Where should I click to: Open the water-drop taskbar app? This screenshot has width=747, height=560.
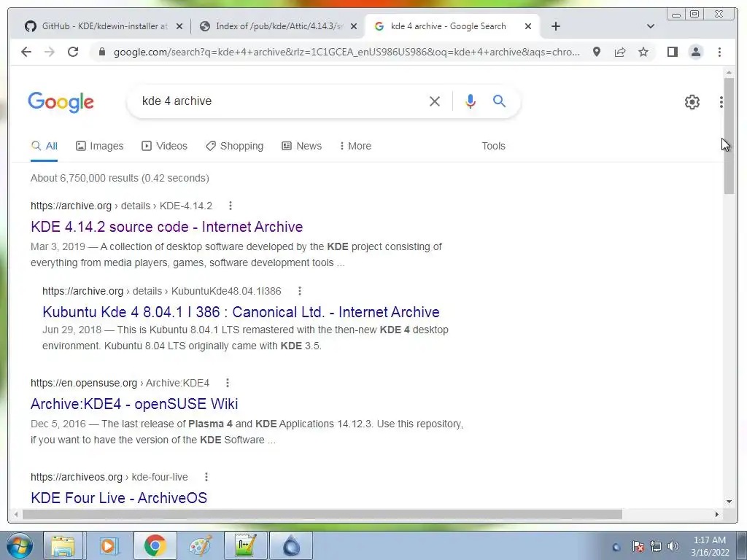coord(291,545)
